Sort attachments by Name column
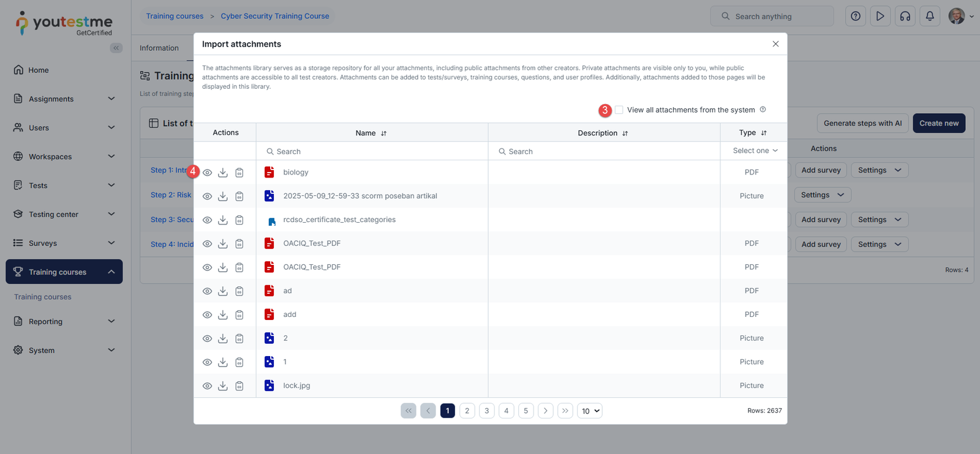Image resolution: width=980 pixels, height=454 pixels. click(383, 133)
